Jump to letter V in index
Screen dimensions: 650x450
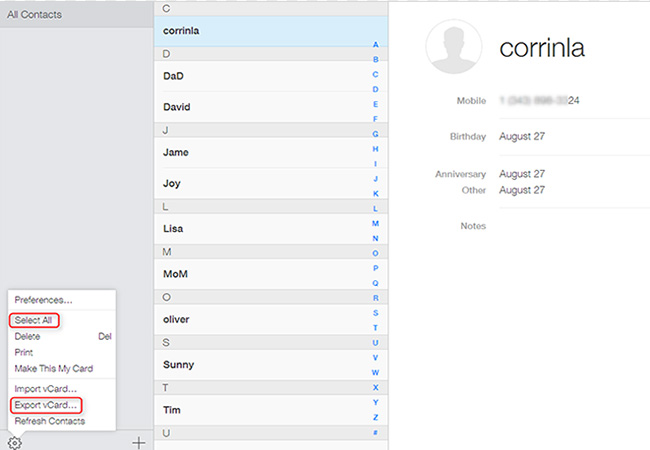click(x=376, y=358)
